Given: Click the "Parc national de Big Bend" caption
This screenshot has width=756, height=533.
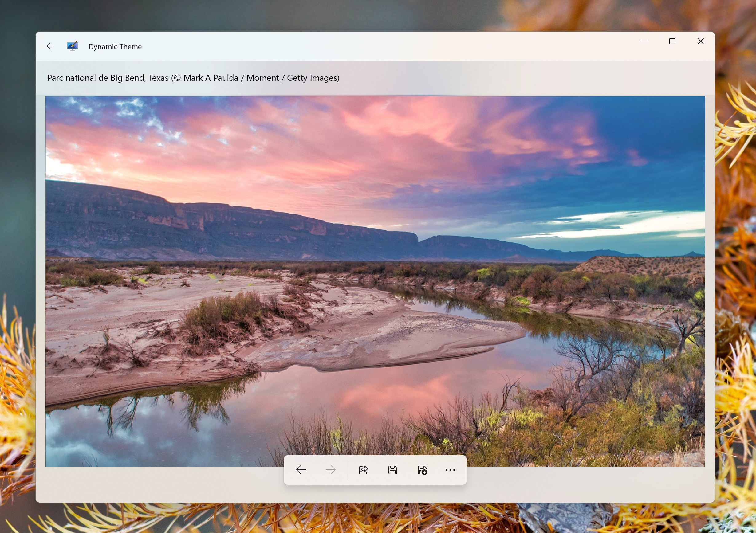Looking at the screenshot, I should point(96,78).
